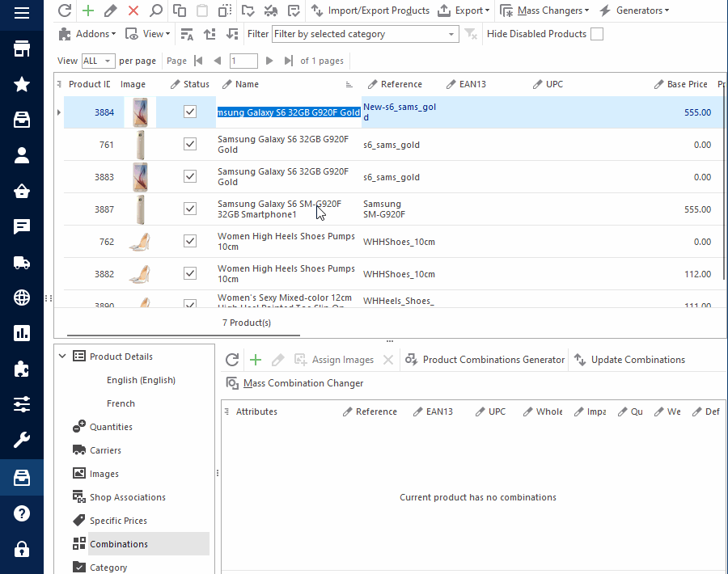728x574 pixels.
Task: Open the Export dropdown
Action: [463, 11]
